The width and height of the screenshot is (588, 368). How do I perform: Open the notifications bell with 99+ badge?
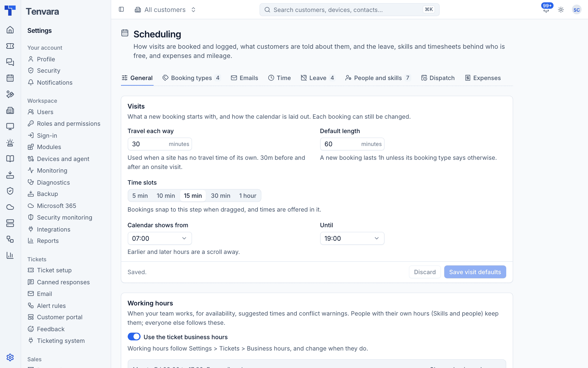(x=546, y=10)
